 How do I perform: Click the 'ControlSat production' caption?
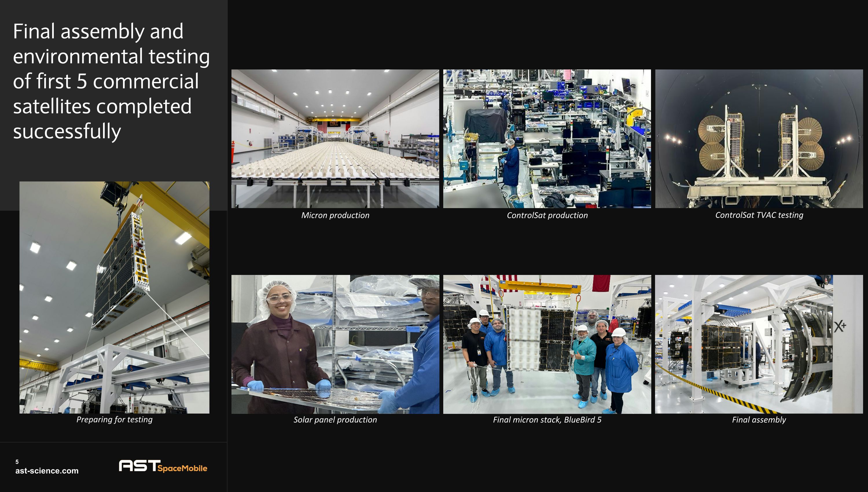tap(547, 215)
